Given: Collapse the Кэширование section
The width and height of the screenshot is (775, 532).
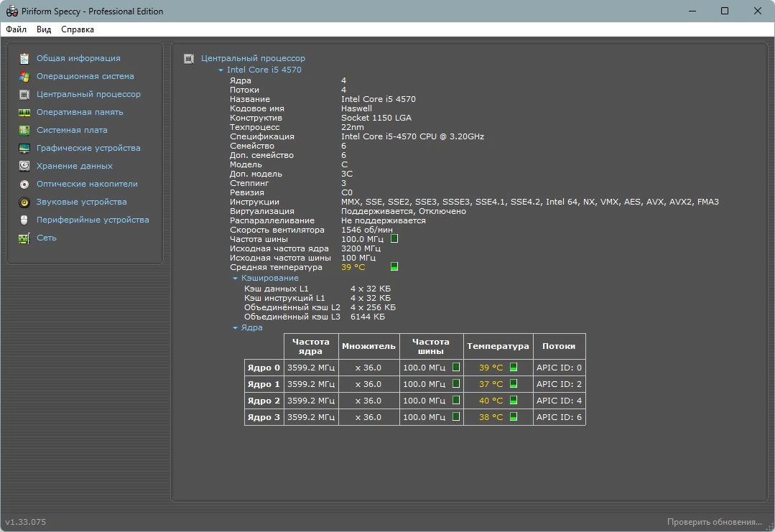Looking at the screenshot, I should coord(236,279).
